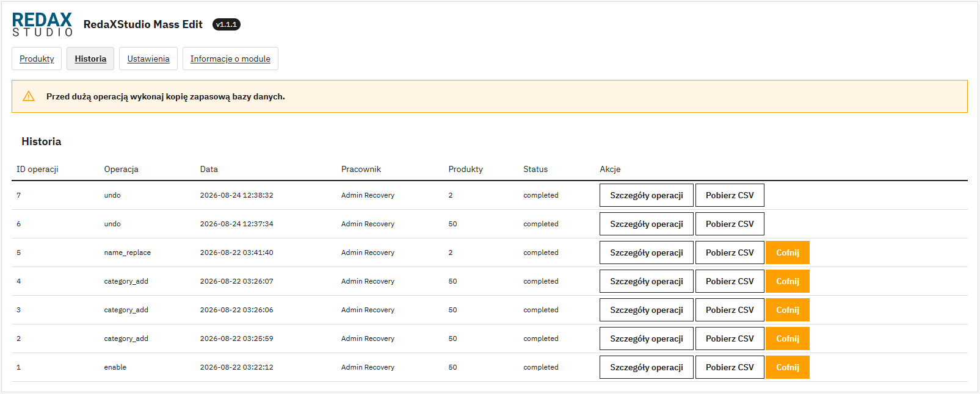Click the Pracownik column header
980x394 pixels.
click(x=361, y=169)
